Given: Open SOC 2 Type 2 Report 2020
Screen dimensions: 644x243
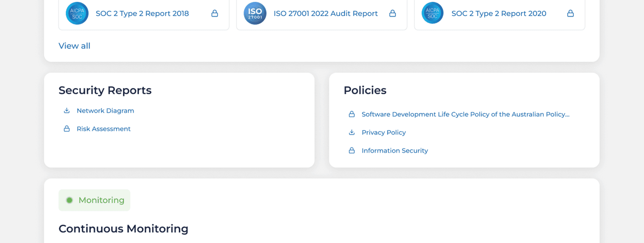Looking at the screenshot, I should [x=498, y=13].
